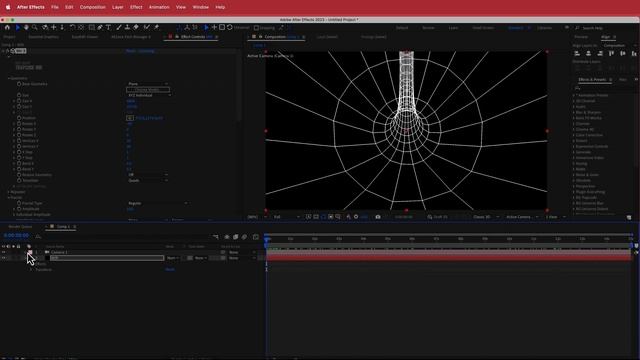Image resolution: width=640 pixels, height=360 pixels.
Task: Choose the Libraries workspace
Action: click(544, 28)
